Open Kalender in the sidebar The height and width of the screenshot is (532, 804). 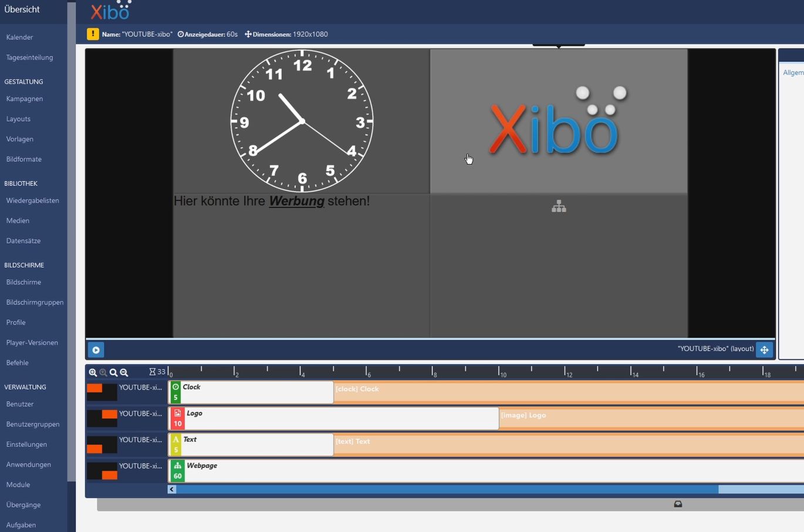pyautogui.click(x=19, y=37)
